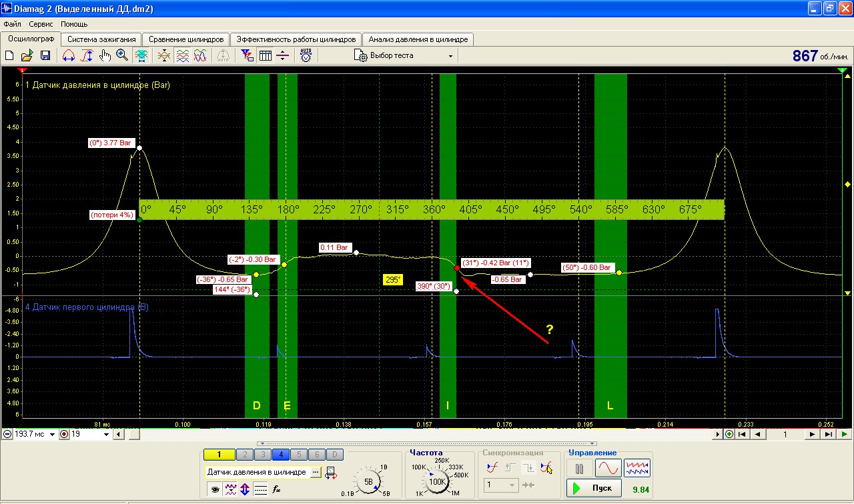Click the minus zoom-out button near 193.7 мс

pos(7,435)
